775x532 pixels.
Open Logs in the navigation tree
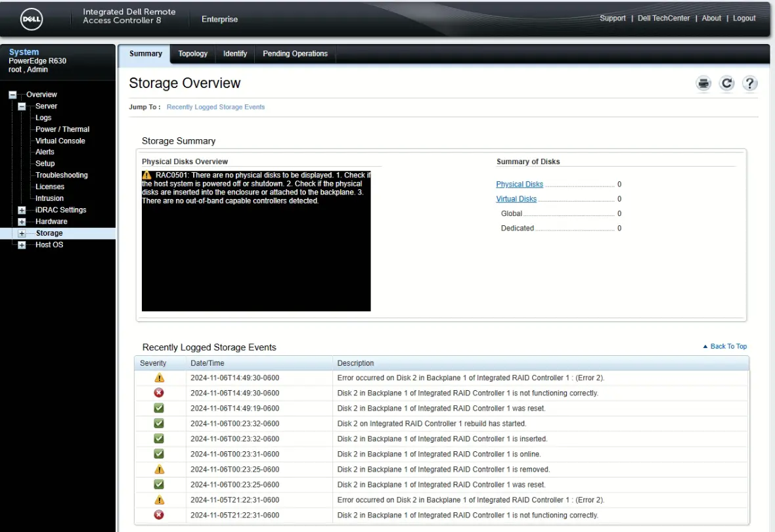43,118
